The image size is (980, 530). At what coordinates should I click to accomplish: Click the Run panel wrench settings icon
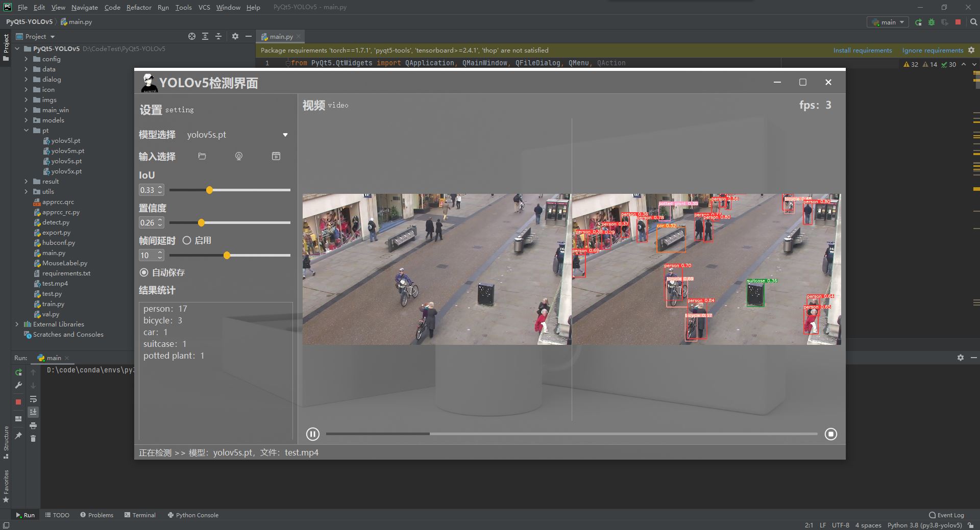coord(18,385)
